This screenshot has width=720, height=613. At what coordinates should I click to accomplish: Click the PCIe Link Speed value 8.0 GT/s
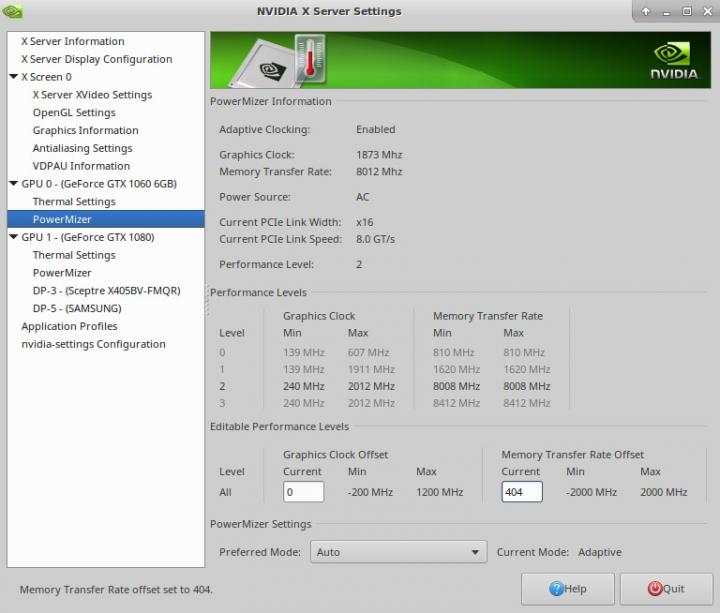click(x=376, y=239)
